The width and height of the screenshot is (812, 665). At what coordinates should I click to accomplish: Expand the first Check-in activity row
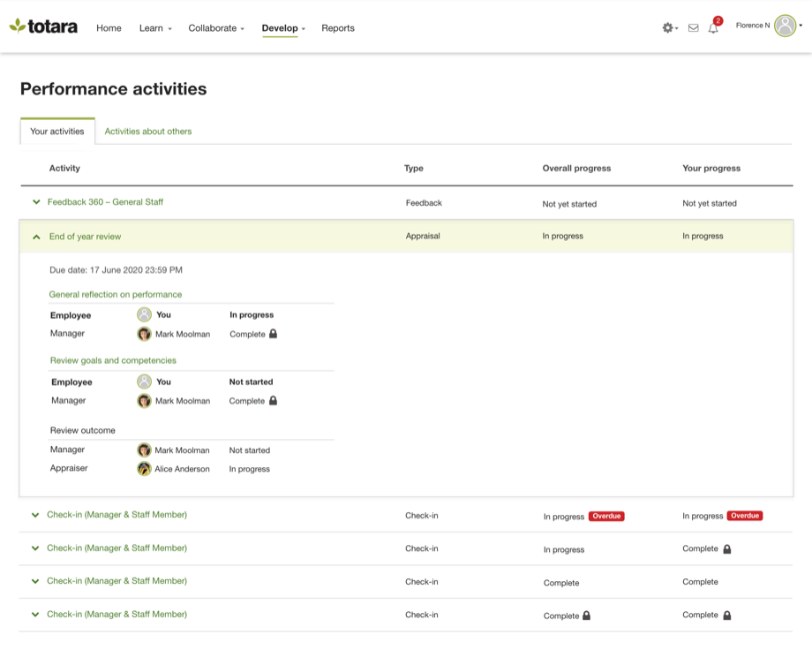click(35, 516)
